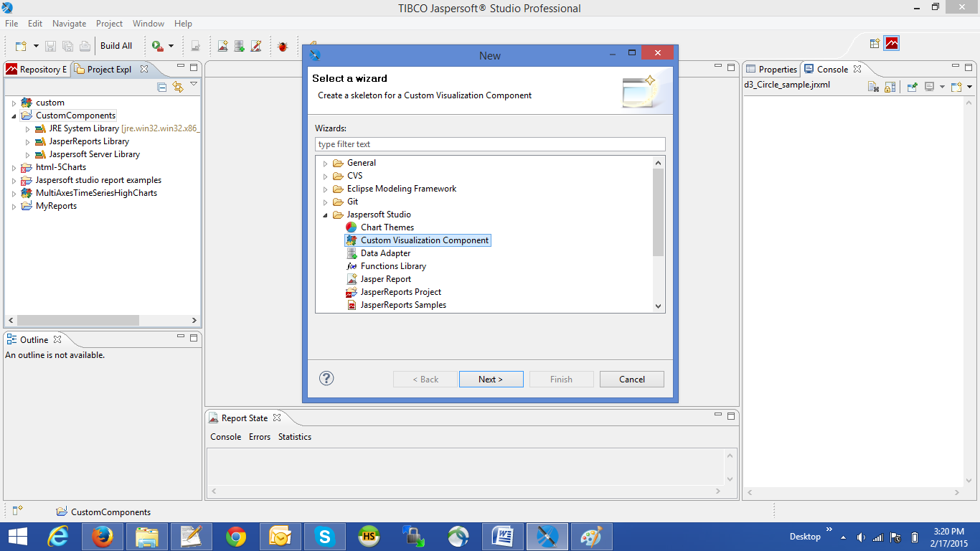980x551 pixels.
Task: Click the Jaspersoft perspective red icon
Action: click(x=892, y=43)
